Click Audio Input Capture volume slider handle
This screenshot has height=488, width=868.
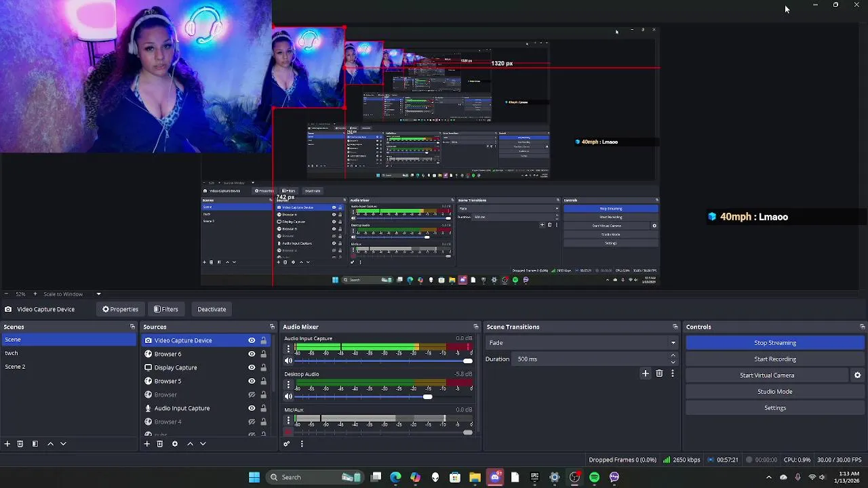tap(468, 361)
